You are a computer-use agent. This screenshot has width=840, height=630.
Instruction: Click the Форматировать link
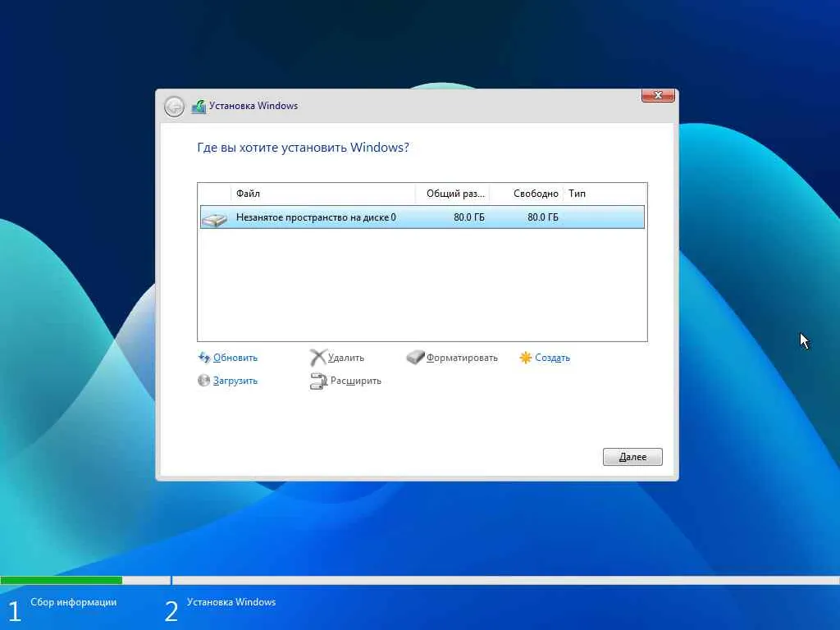click(462, 358)
